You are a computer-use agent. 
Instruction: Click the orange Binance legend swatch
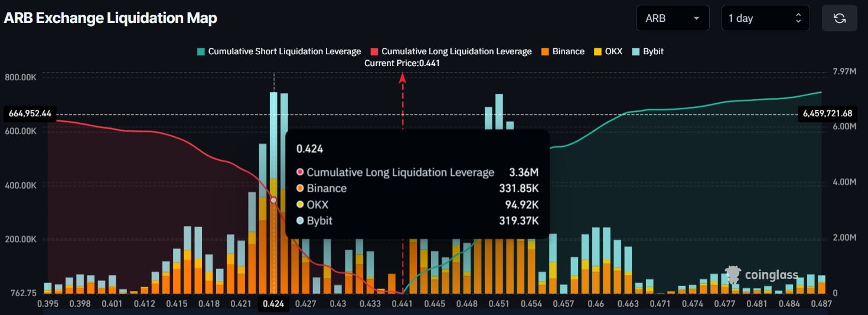(544, 51)
